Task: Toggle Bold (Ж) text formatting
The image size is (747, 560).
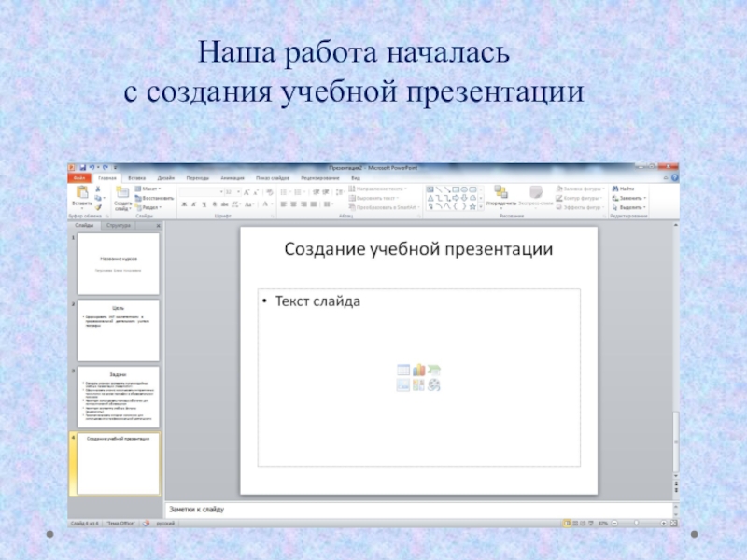Action: (x=183, y=204)
